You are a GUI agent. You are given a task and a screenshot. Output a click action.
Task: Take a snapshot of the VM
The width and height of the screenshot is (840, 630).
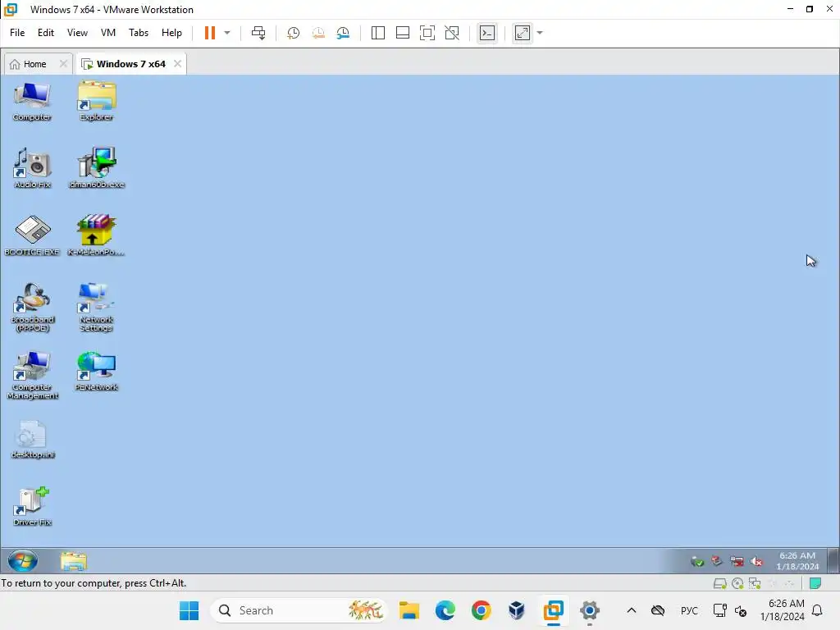click(293, 33)
